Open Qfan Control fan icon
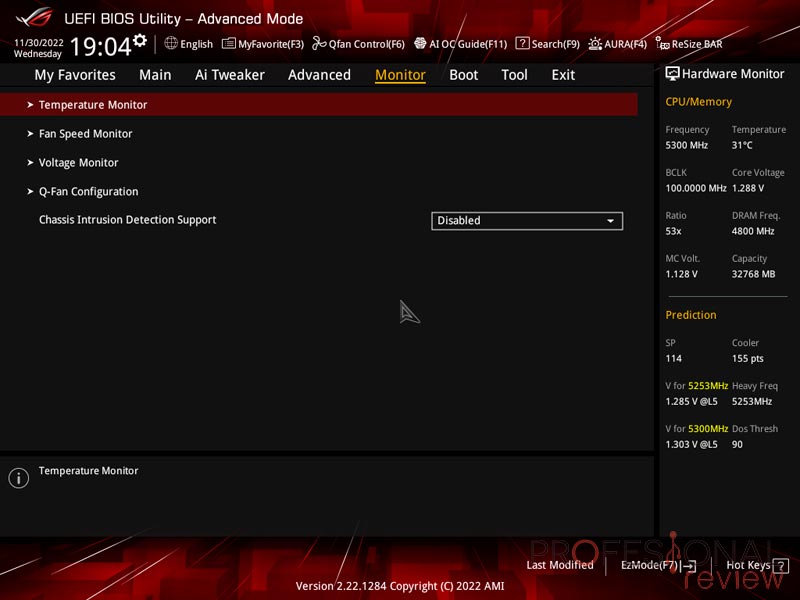Screen dimensions: 800x600 pyautogui.click(x=319, y=43)
